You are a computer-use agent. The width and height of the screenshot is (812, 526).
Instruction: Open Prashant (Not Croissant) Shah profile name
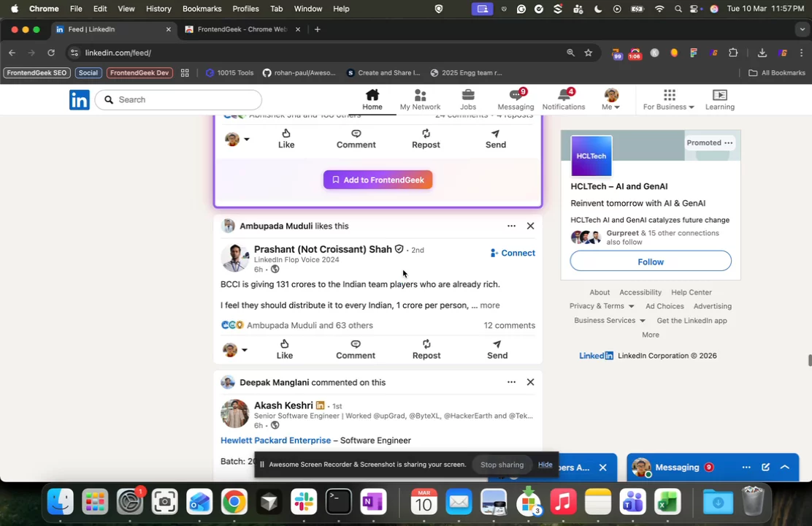pyautogui.click(x=323, y=249)
